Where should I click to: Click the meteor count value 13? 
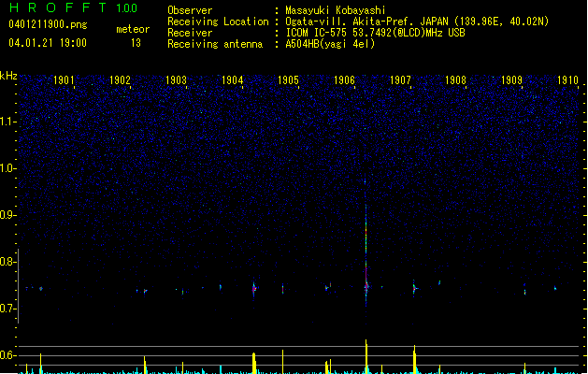pos(136,43)
